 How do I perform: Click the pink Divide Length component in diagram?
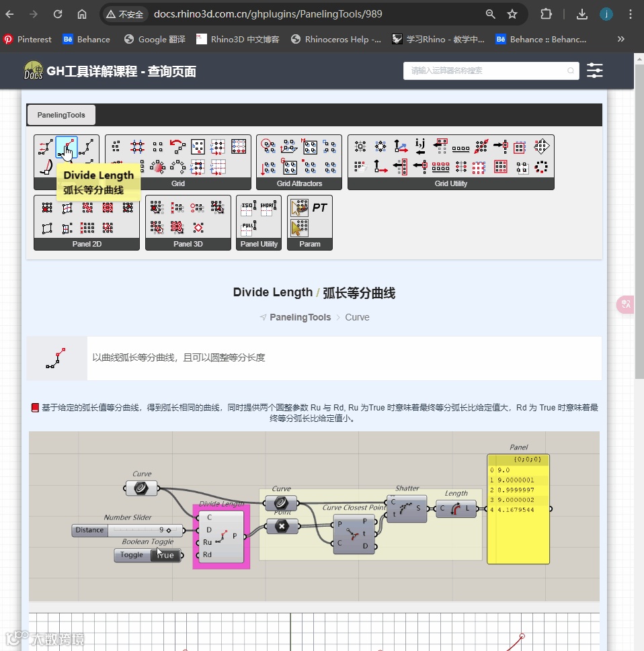[x=221, y=536]
